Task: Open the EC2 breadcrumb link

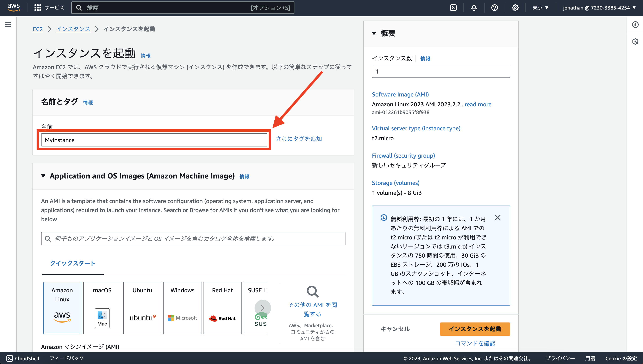Action: [37, 29]
